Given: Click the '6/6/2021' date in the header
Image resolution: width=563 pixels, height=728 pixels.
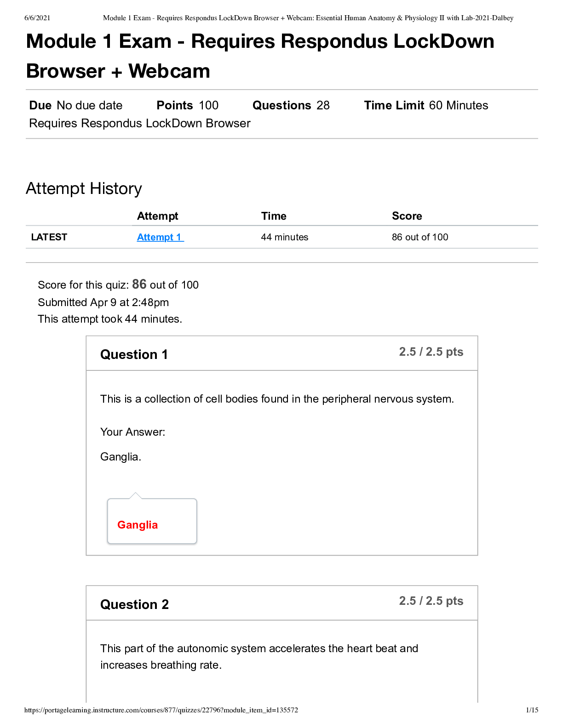Looking at the screenshot, I should [x=37, y=18].
